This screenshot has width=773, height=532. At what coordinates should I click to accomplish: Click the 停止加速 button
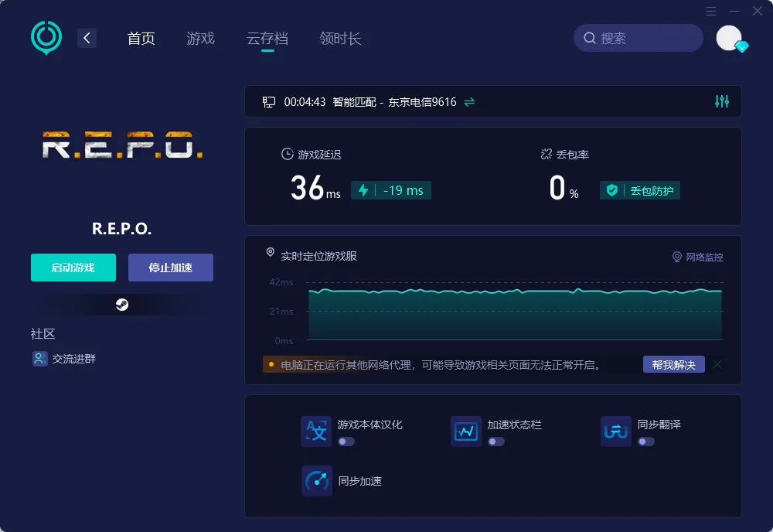pyautogui.click(x=171, y=268)
